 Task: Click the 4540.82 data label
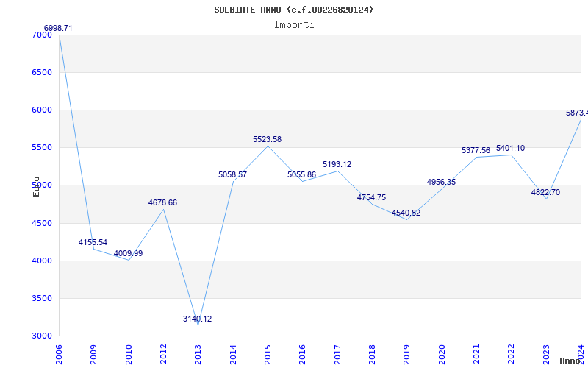coord(406,213)
